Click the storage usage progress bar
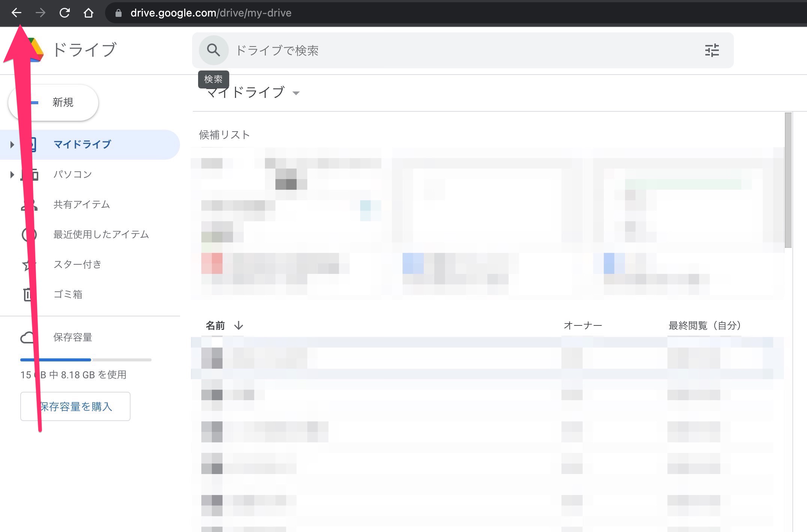The width and height of the screenshot is (807, 532). click(x=86, y=360)
